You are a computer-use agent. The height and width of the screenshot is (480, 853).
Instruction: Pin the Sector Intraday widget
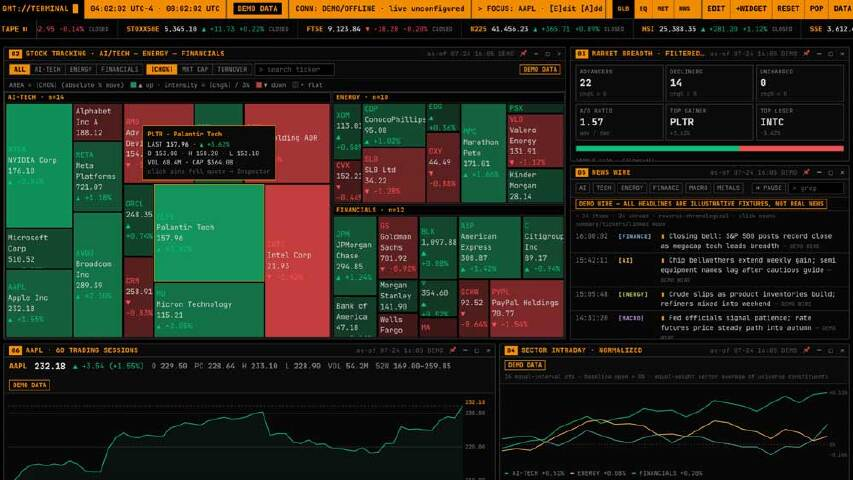click(x=806, y=350)
